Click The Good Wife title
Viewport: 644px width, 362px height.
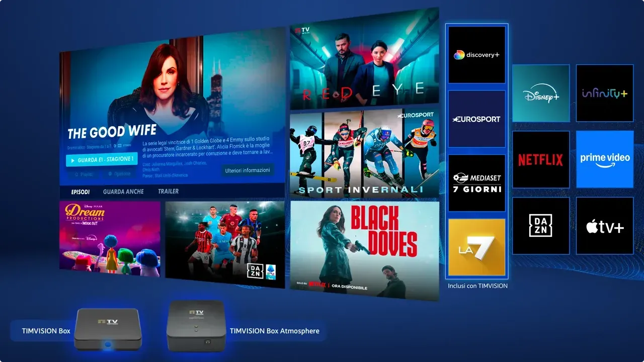112,132
